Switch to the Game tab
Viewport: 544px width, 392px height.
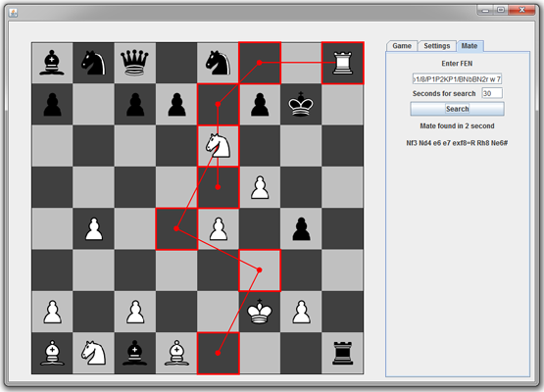[402, 46]
